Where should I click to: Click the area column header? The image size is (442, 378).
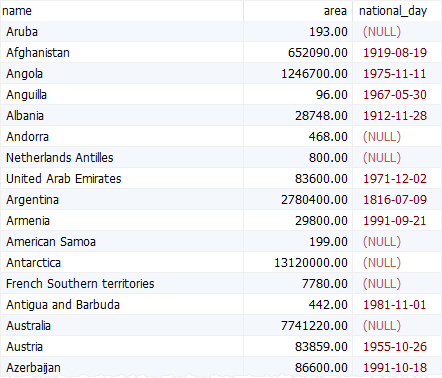coord(298,11)
